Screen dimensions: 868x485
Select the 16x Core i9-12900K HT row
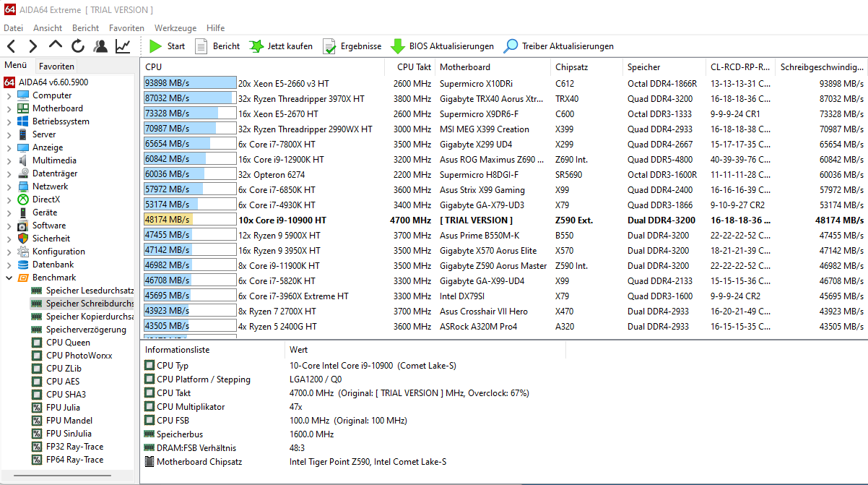pos(504,159)
